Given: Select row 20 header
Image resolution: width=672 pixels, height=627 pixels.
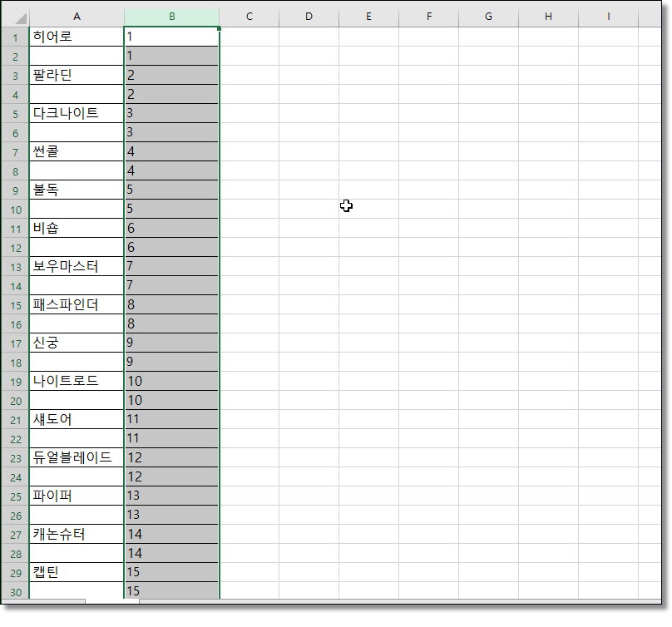Looking at the screenshot, I should pyautogui.click(x=16, y=400).
